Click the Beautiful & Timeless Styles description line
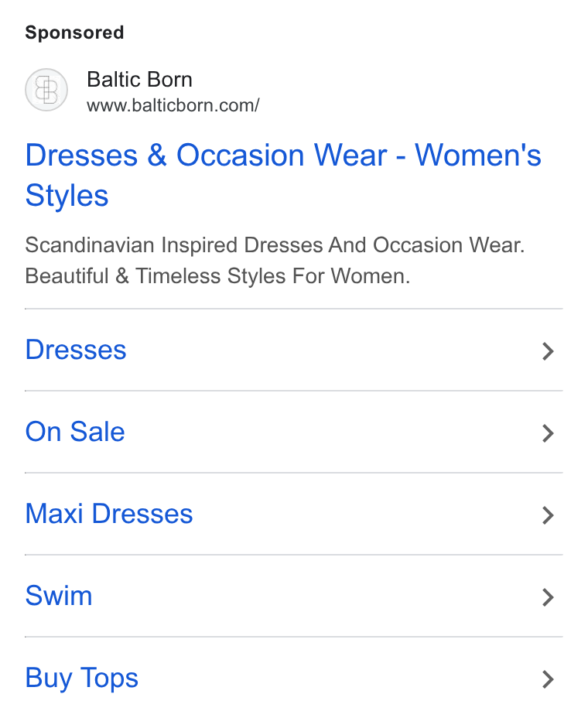This screenshot has width=588, height=718. 217,276
